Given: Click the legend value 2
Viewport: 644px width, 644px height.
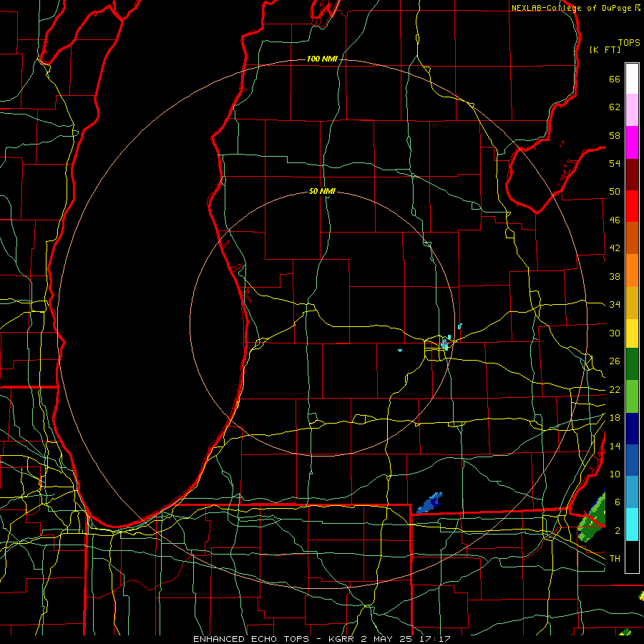Looking at the screenshot, I should (x=618, y=531).
